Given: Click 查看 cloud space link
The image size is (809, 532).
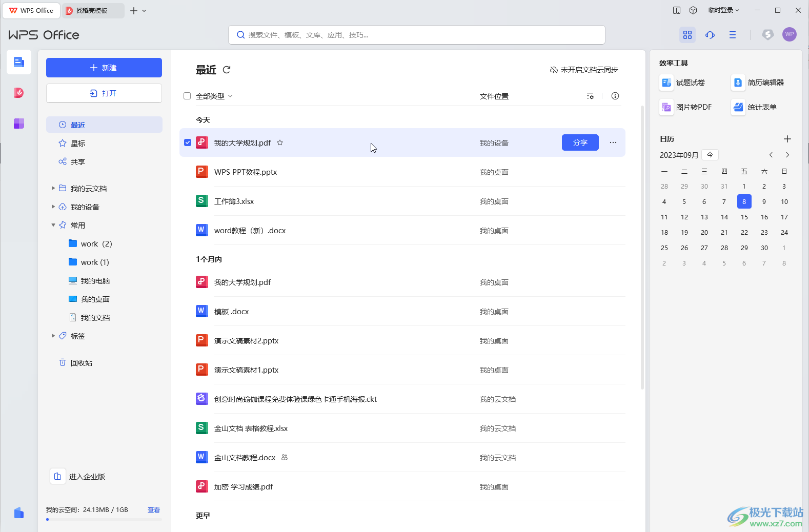Looking at the screenshot, I should [x=154, y=509].
